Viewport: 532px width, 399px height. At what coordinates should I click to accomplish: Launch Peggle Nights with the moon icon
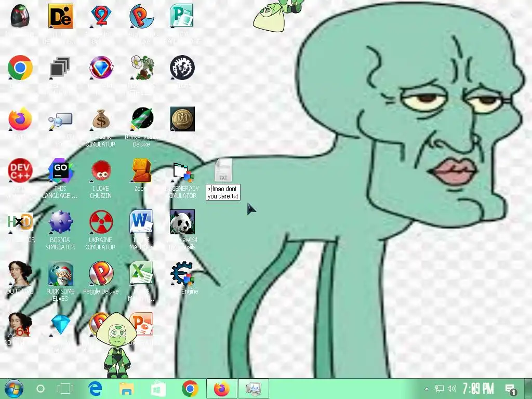[x=141, y=16]
